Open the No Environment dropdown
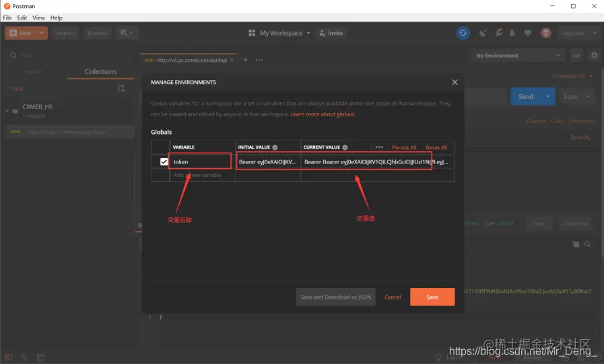This screenshot has width=604, height=364. pyautogui.click(x=518, y=55)
